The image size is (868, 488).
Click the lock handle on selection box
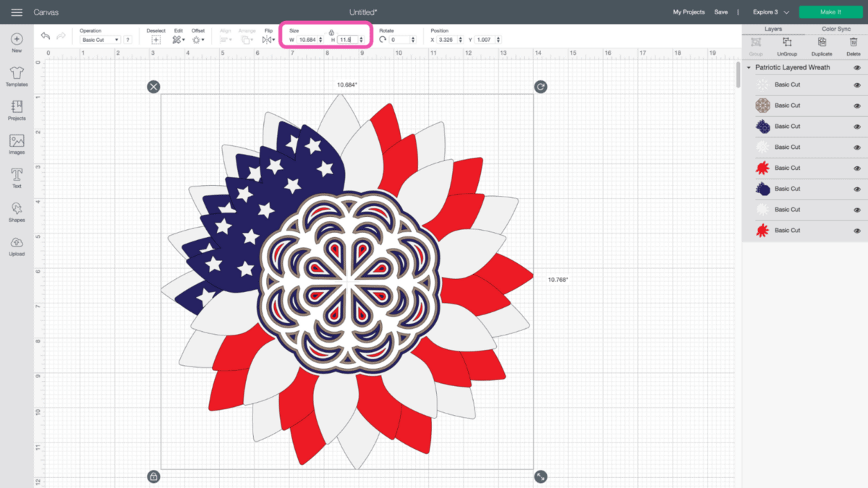point(153,476)
